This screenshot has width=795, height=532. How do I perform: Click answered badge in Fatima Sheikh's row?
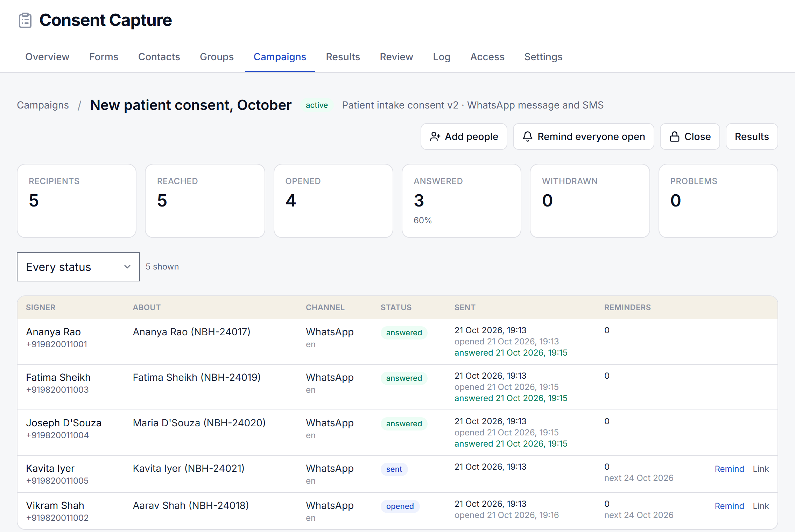404,378
